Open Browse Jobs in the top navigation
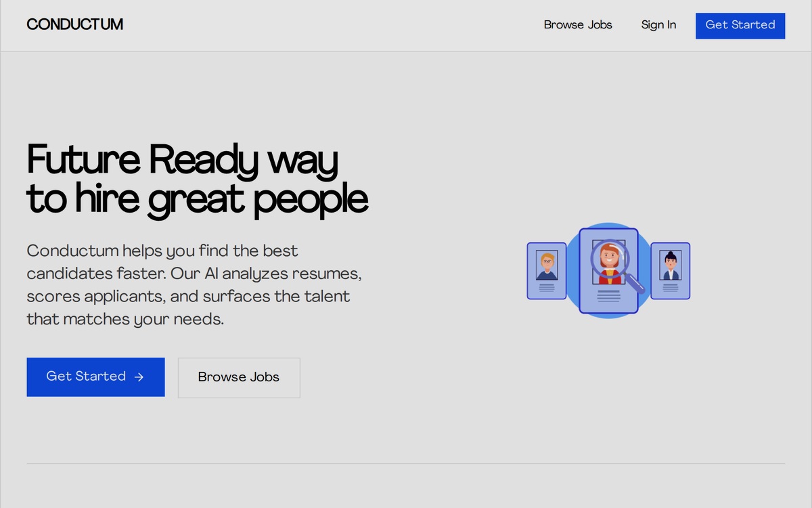This screenshot has height=508, width=812. coord(578,25)
